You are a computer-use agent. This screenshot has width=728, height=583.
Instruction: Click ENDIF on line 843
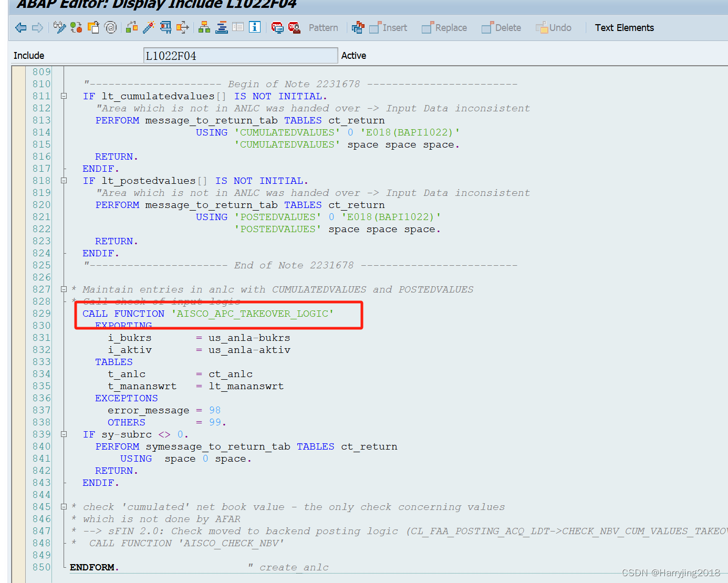[101, 483]
